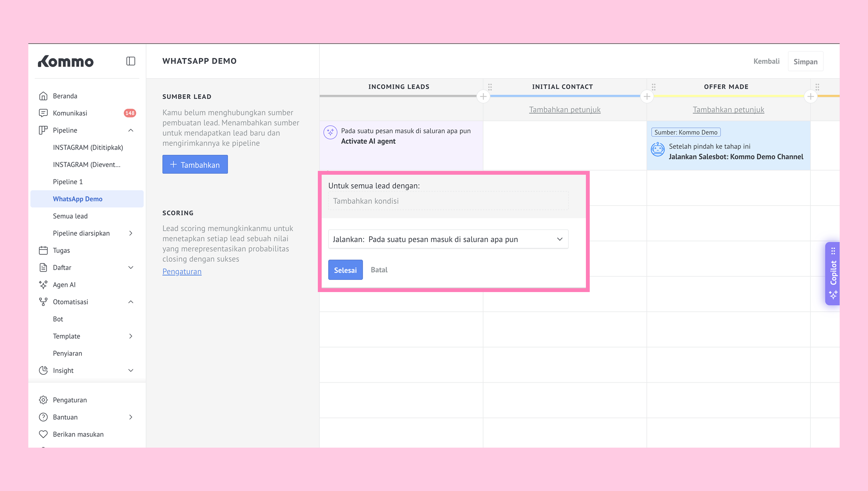The width and height of the screenshot is (868, 491).
Task: Click the Tambahkan lead source button
Action: [x=195, y=165]
